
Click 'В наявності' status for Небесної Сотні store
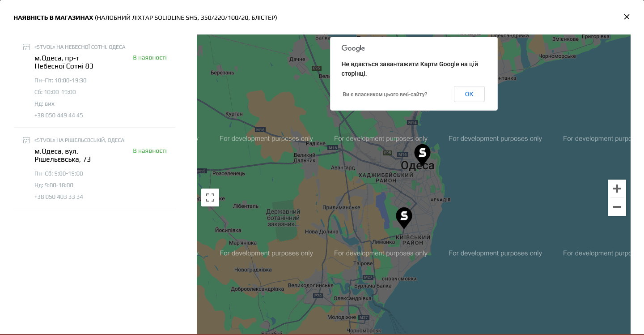[x=150, y=58]
